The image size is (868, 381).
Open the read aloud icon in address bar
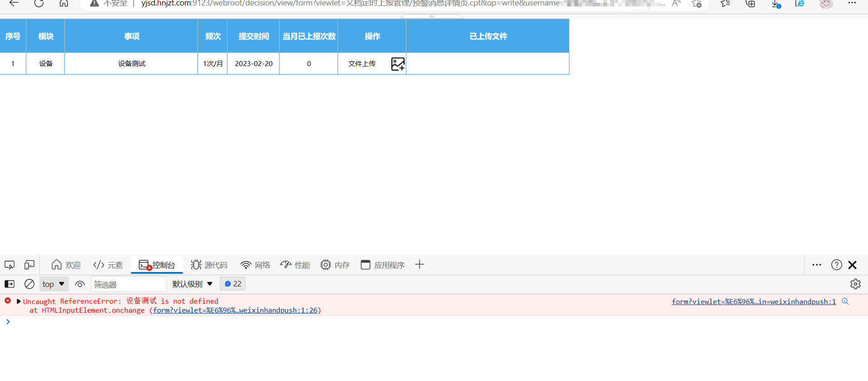point(676,3)
